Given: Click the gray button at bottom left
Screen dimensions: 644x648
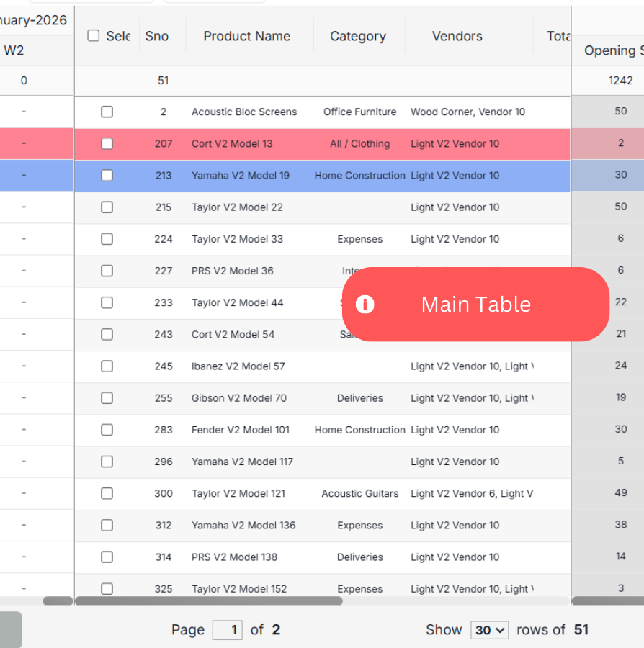Looking at the screenshot, I should (x=10, y=629).
